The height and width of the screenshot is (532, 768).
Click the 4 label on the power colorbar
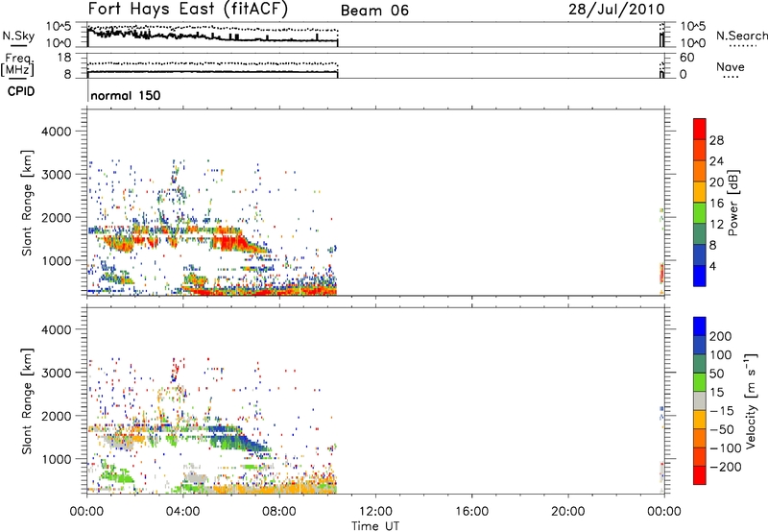point(712,266)
